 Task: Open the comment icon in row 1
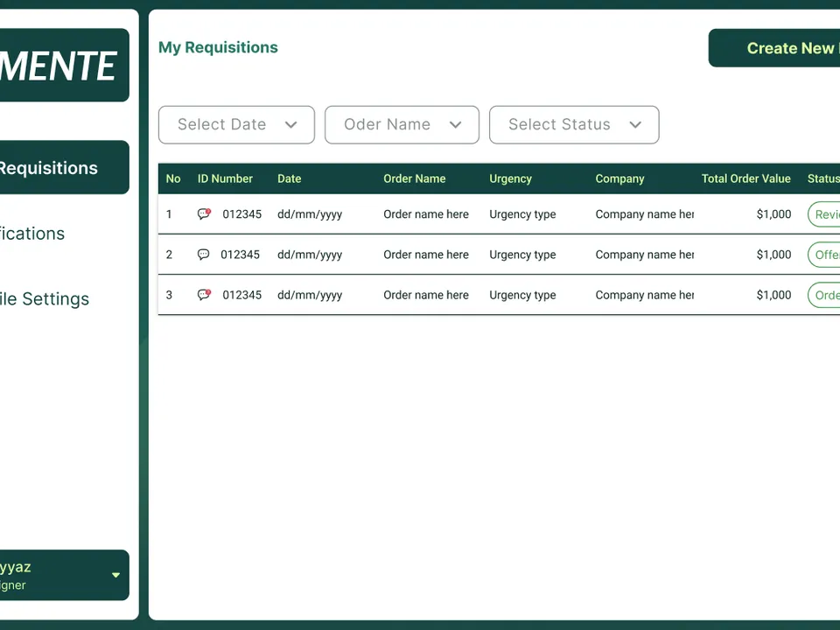pyautogui.click(x=204, y=213)
